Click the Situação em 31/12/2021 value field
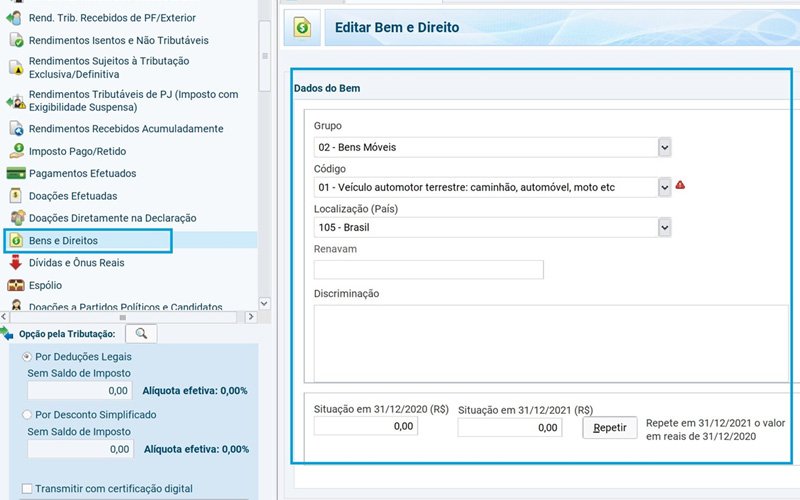800x500 pixels. 509,427
